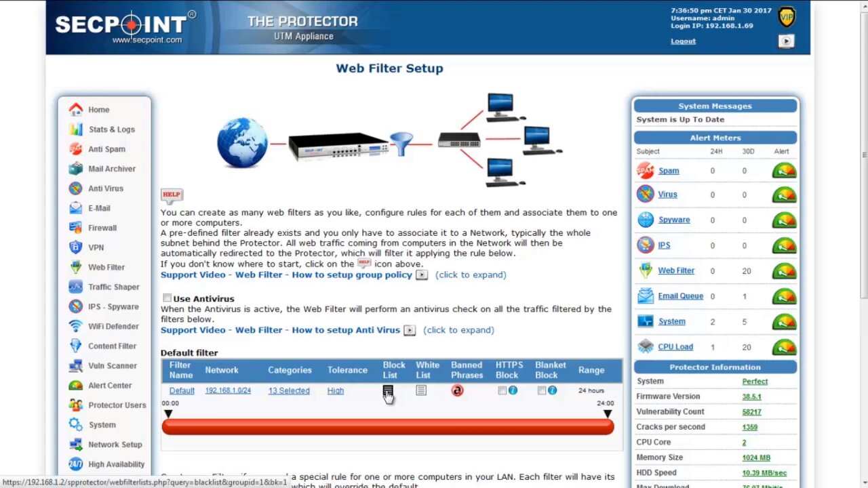This screenshot has width=868, height=488.
Task: Click the Logout link
Action: (683, 41)
